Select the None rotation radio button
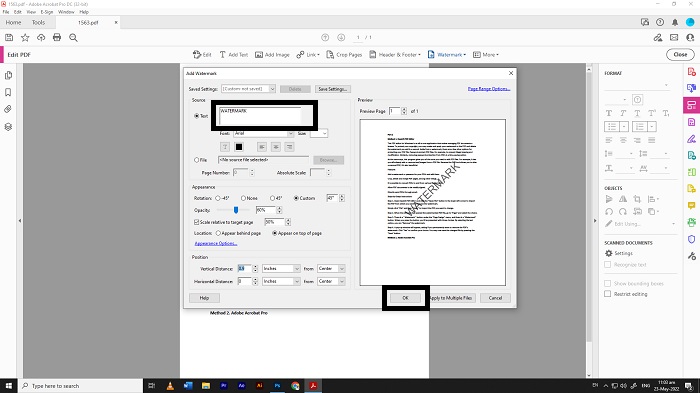The width and height of the screenshot is (700, 393). pos(243,198)
